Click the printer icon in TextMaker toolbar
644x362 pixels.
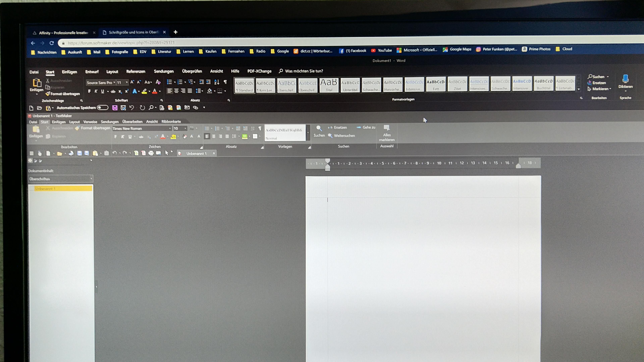tap(151, 153)
